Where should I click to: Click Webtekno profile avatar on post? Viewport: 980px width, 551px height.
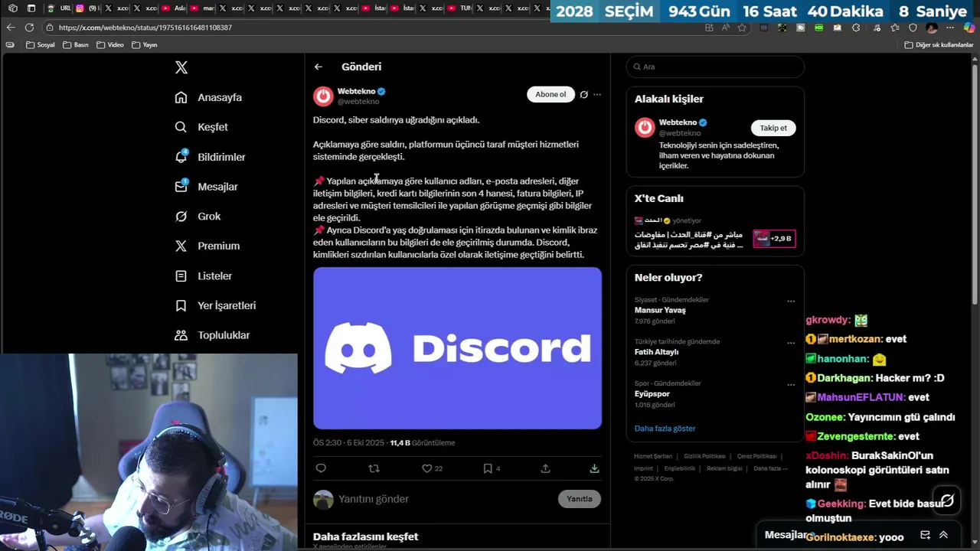pos(323,96)
